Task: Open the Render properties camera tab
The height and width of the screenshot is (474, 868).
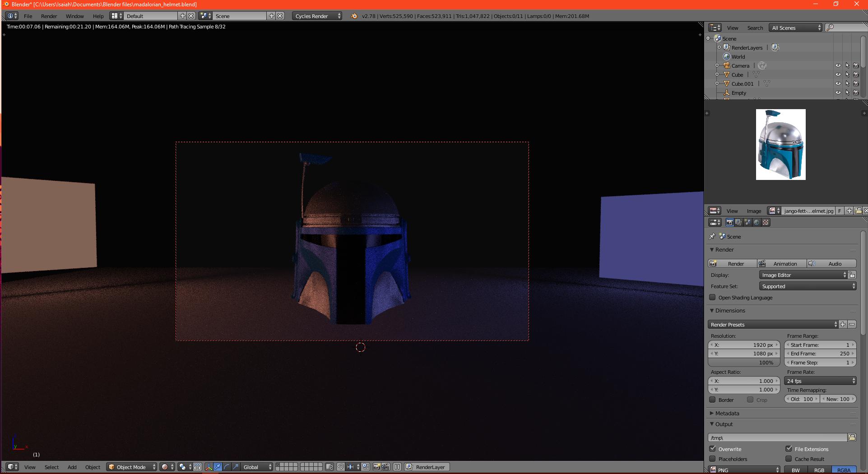Action: 729,222
